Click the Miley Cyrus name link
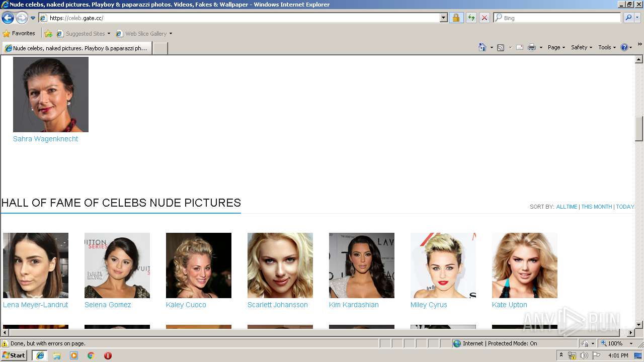Viewport: 644px width, 362px height. click(x=429, y=305)
